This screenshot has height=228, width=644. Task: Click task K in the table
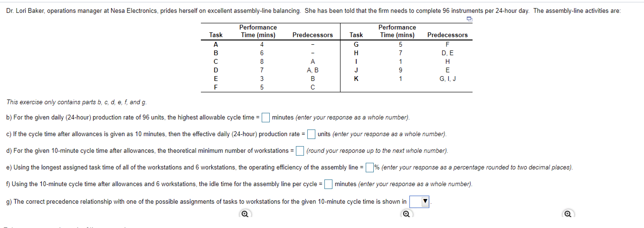(x=356, y=79)
